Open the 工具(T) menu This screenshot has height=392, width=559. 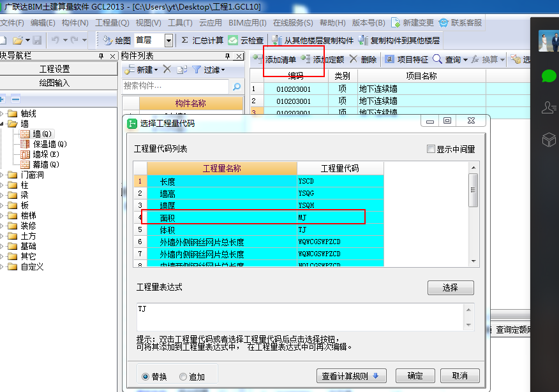(x=180, y=23)
